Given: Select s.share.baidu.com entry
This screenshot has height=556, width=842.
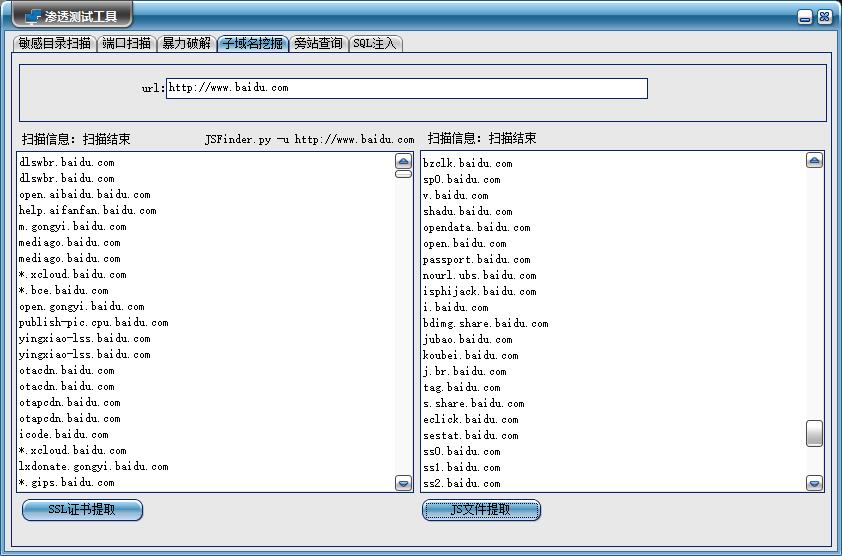Looking at the screenshot, I should pos(474,404).
